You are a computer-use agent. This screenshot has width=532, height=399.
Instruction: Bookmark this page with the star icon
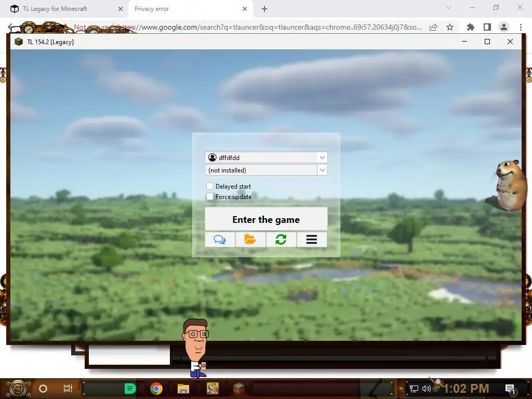click(x=450, y=27)
